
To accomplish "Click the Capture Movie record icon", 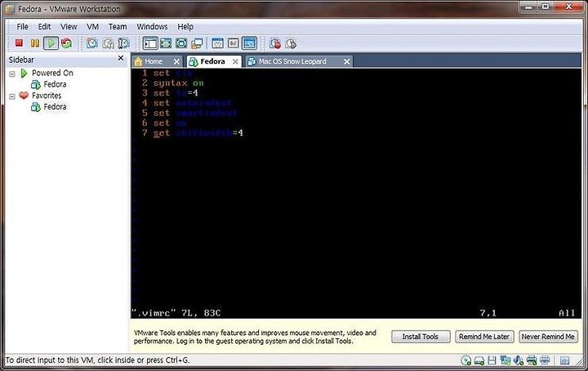I will click(275, 43).
